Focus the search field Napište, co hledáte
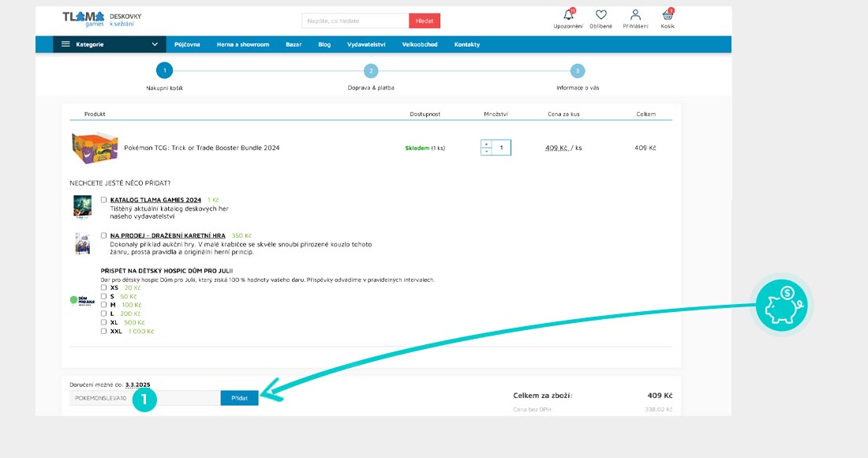 (x=355, y=21)
